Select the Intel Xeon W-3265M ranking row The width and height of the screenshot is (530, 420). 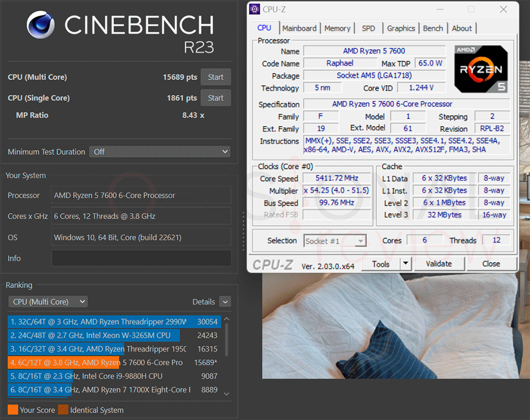tap(114, 335)
